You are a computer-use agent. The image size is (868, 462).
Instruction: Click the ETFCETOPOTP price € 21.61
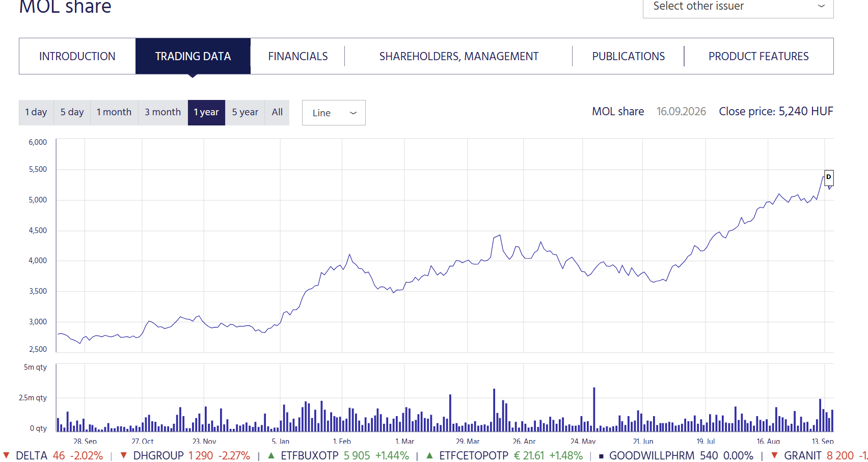[x=529, y=455]
